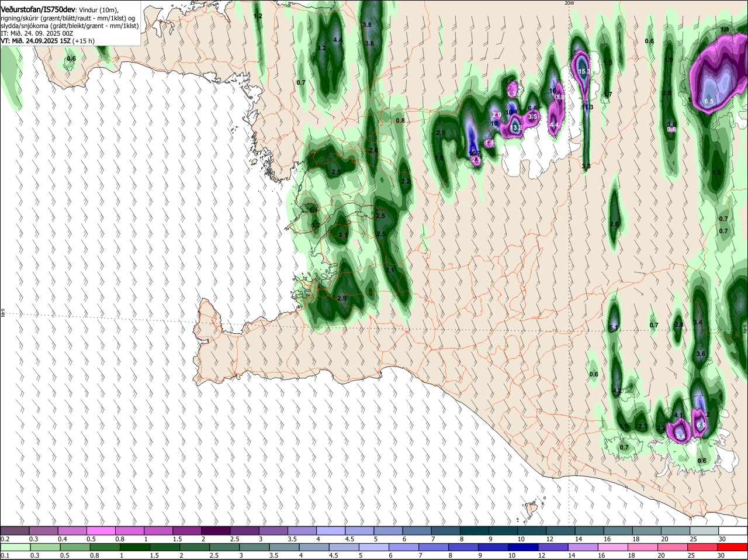Screen dimensions: 748x560
Task: Click the 4.1 value on the map
Action: pyautogui.click(x=678, y=415)
